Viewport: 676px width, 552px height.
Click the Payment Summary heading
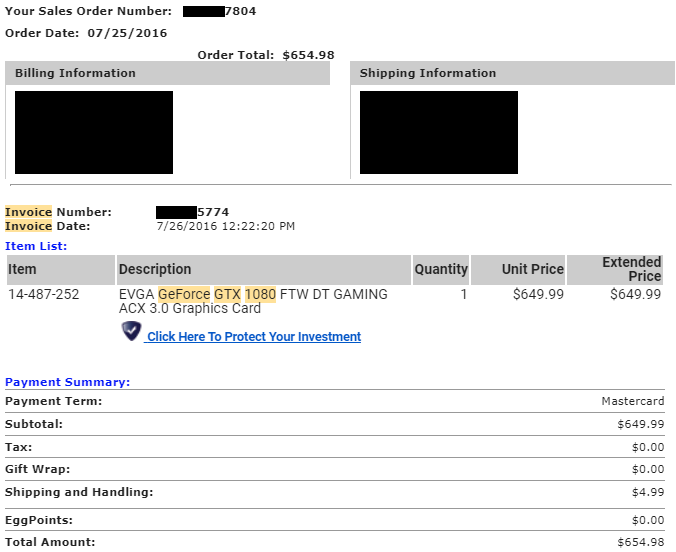point(67,382)
